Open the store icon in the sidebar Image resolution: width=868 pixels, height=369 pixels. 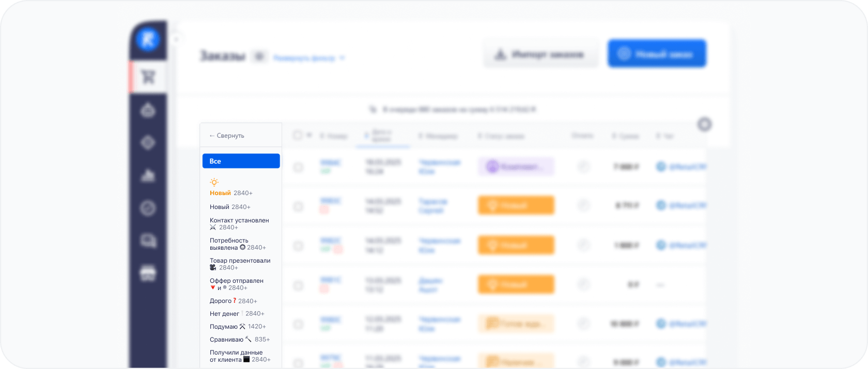point(148,273)
